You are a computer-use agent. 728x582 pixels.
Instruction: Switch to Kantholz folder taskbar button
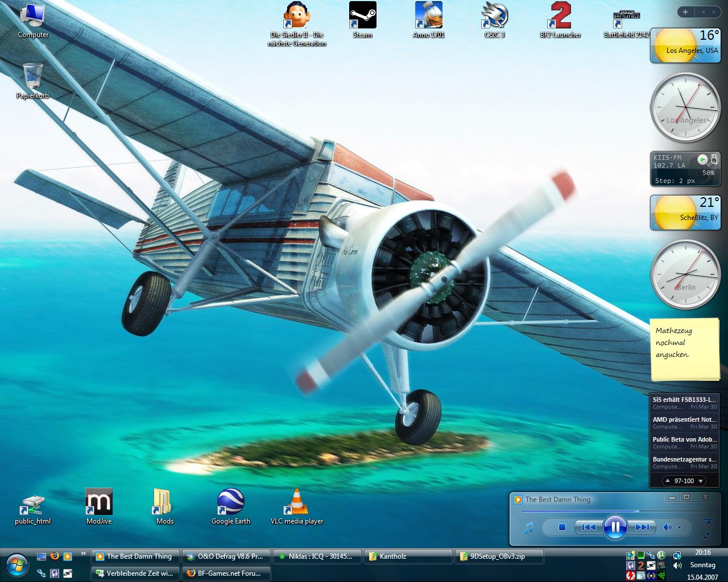(x=409, y=556)
